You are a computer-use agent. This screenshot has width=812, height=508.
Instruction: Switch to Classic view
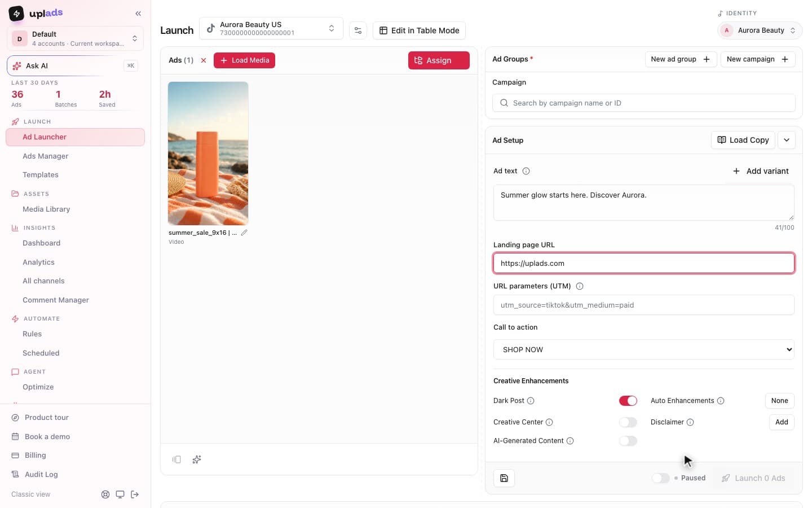[x=30, y=494]
